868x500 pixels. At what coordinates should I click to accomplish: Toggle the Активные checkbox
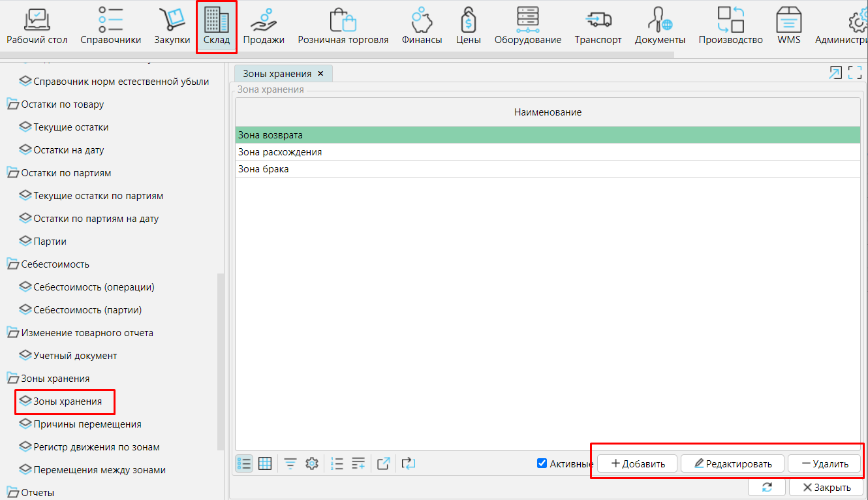(542, 463)
